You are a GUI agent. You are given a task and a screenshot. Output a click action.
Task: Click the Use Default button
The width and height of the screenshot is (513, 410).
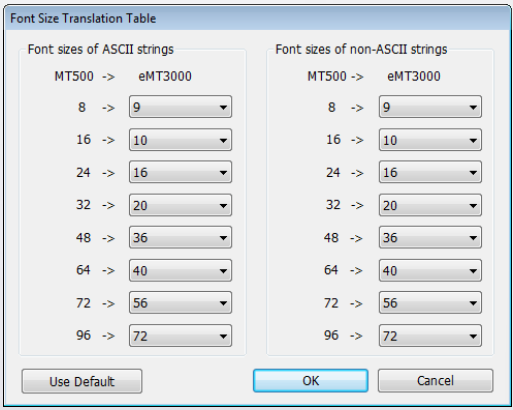[82, 381]
